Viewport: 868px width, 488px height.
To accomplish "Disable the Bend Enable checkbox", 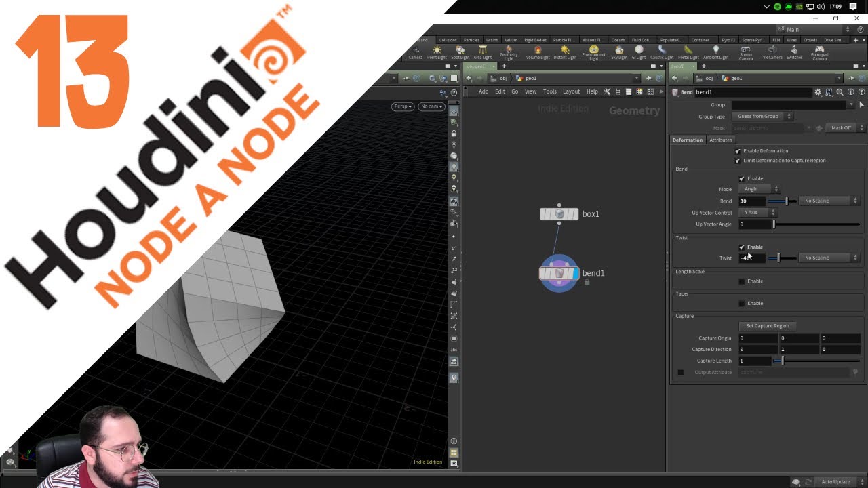I will (x=741, y=179).
